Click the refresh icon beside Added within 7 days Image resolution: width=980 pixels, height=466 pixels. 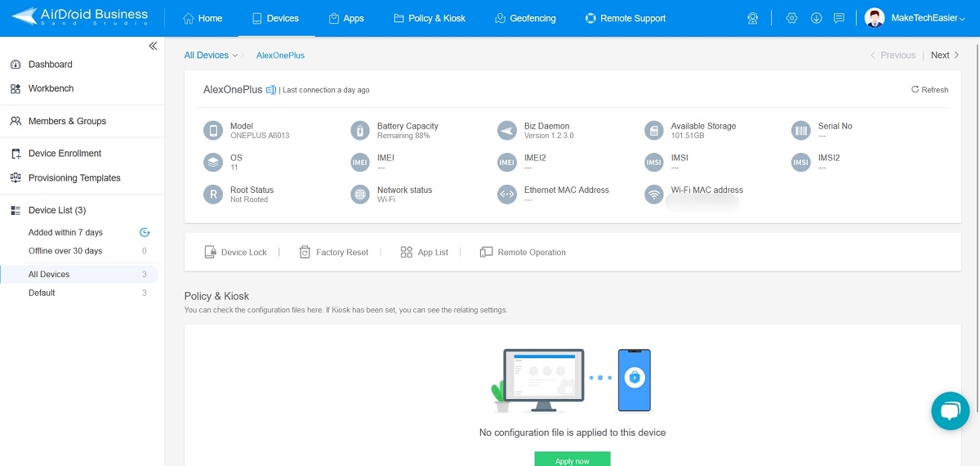tap(145, 232)
